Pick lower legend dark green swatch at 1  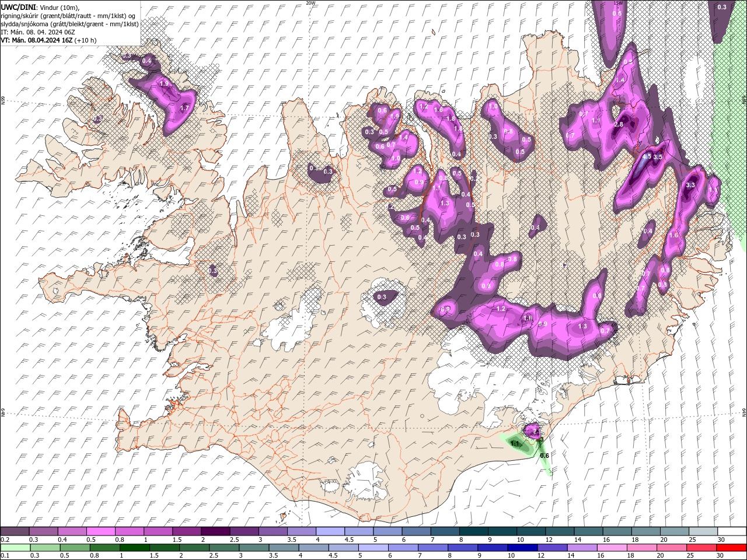coord(134,547)
